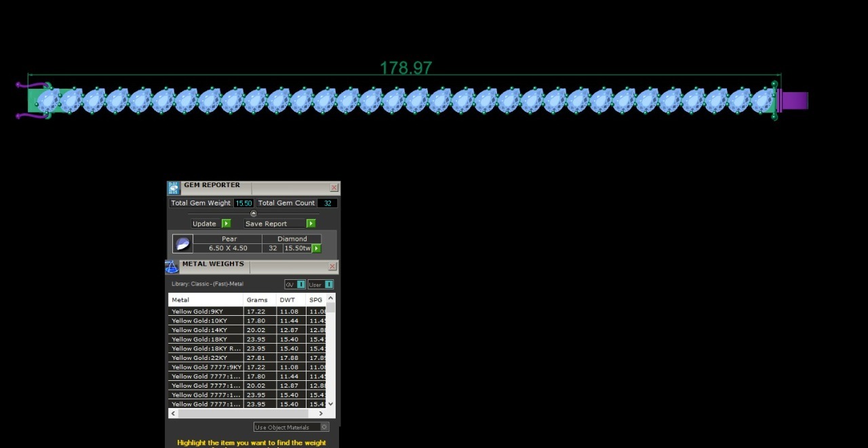
Task: Close the Gem Reporter panel
Action: (334, 188)
